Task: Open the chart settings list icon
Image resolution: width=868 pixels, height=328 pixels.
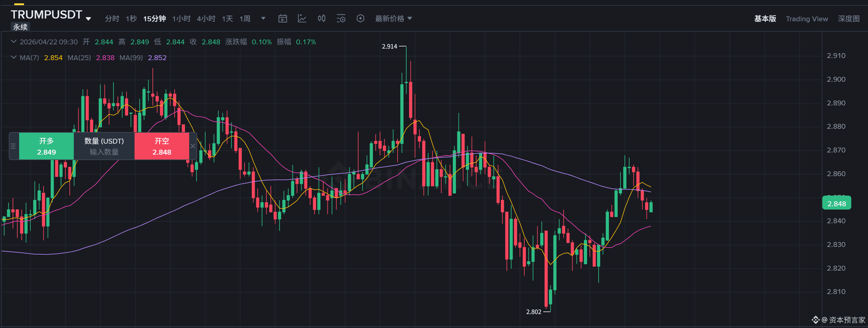Action: point(341,19)
